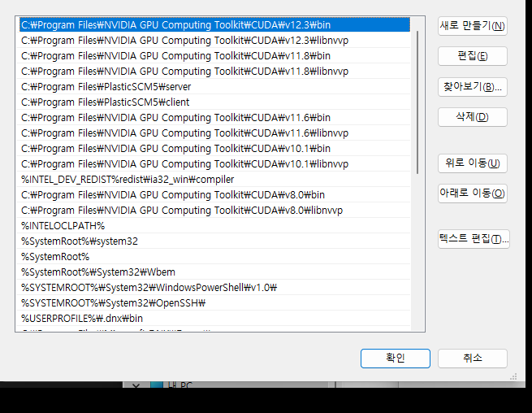Click the path list vertical scrollbar thumb
Viewport: 532px width, 413px height.
click(417, 102)
